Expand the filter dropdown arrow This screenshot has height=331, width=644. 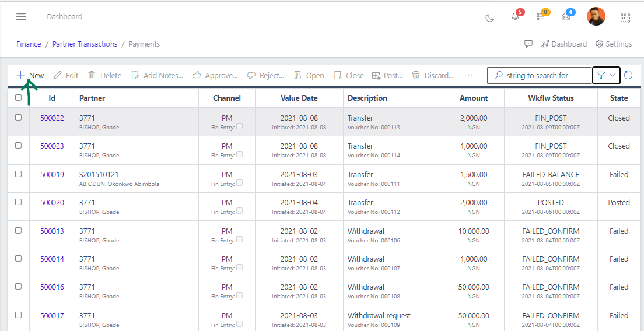tap(612, 75)
